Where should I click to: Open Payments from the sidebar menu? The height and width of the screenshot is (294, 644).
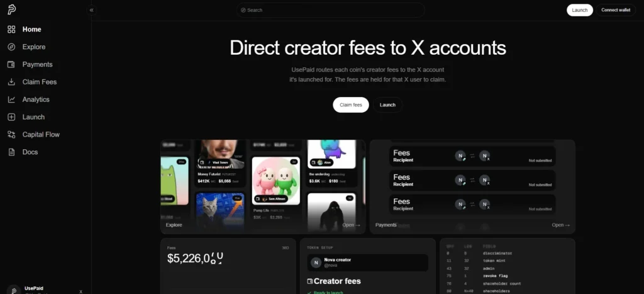tap(37, 65)
